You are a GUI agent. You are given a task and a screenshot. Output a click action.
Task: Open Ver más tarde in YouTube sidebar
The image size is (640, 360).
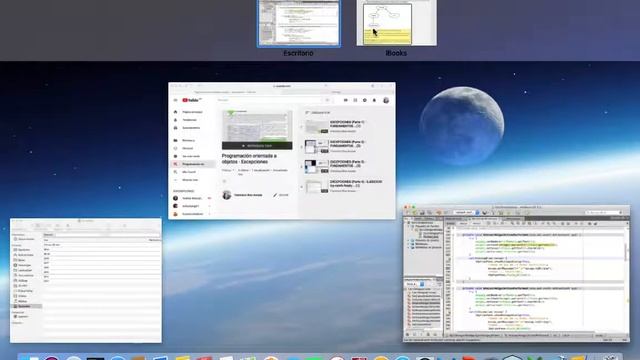(191, 156)
